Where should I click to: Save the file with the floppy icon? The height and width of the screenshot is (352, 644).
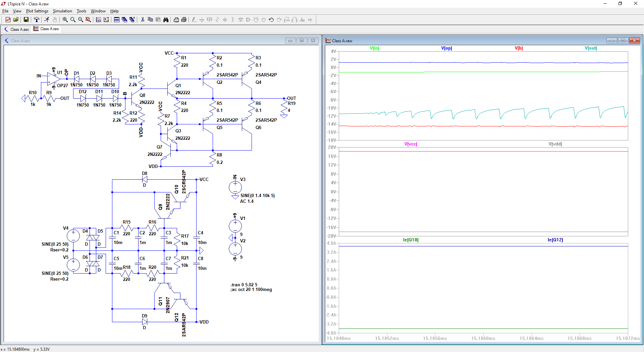[26, 20]
